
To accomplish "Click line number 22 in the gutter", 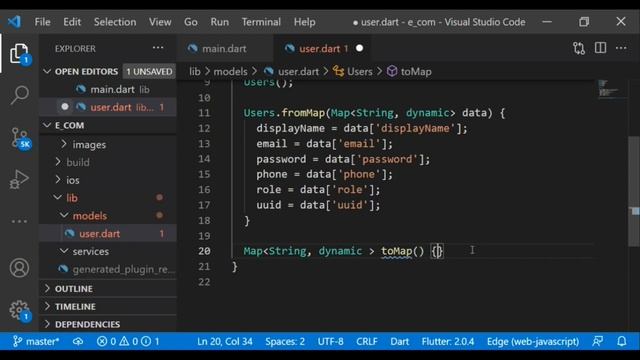I will coord(204,282).
